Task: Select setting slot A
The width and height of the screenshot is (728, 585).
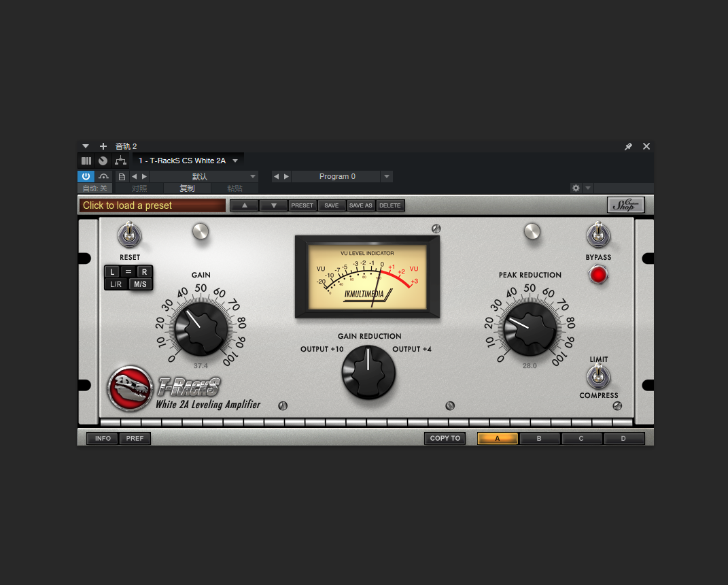Action: pyautogui.click(x=498, y=438)
